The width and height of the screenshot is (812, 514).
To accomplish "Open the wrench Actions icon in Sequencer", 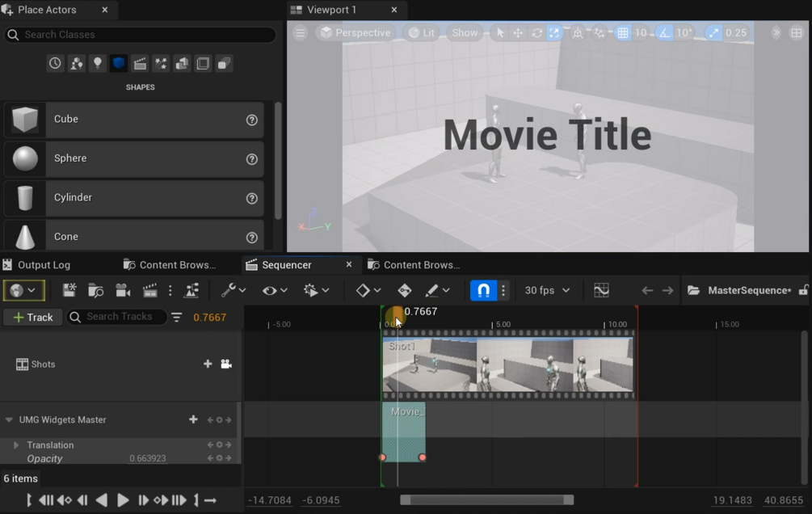I will (x=228, y=289).
